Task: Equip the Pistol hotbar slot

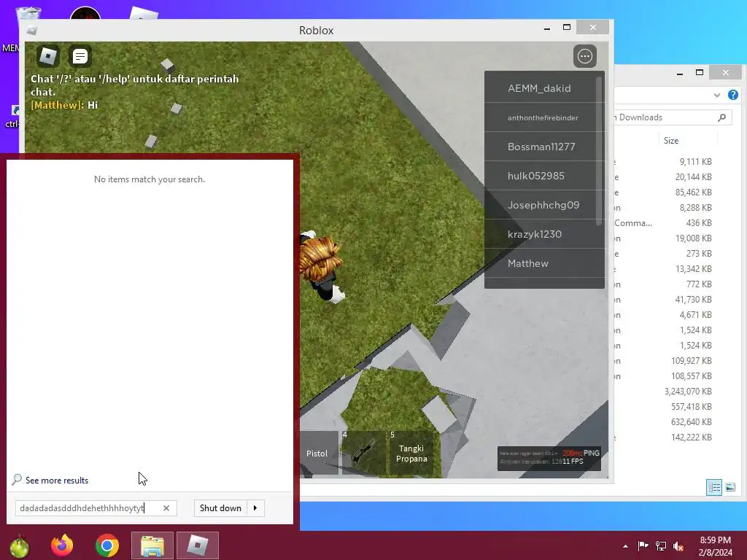Action: (x=318, y=453)
